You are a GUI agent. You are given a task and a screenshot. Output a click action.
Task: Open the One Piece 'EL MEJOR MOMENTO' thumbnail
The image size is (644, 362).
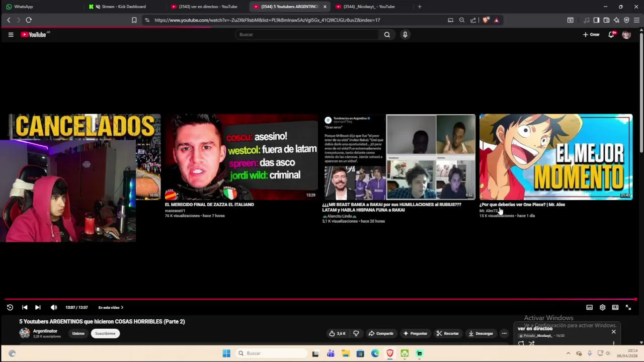(x=556, y=157)
